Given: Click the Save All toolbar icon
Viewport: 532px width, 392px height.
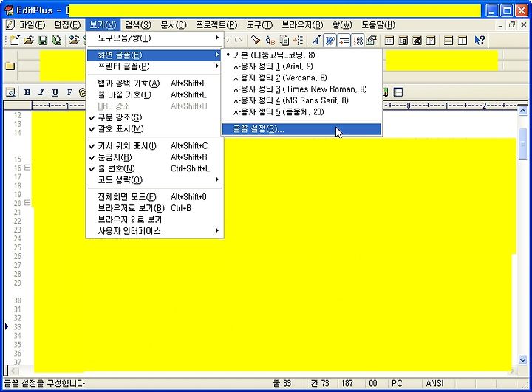Looking at the screenshot, I should pos(57,41).
